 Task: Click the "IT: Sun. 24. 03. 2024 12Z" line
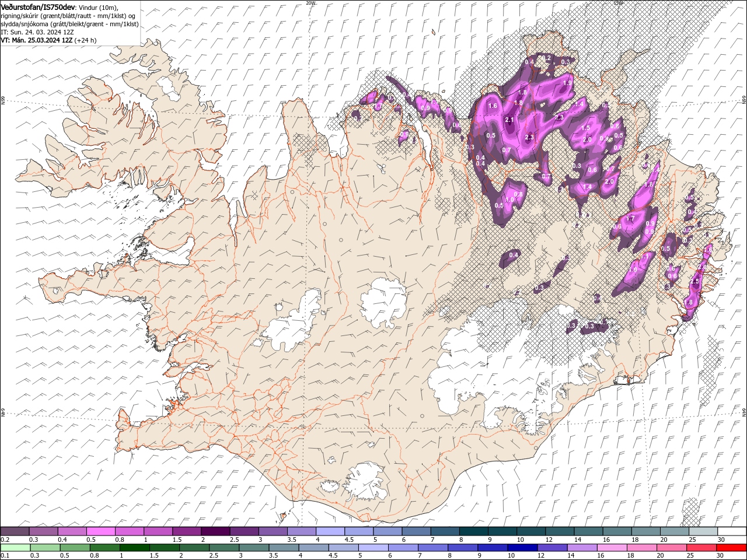click(x=36, y=32)
